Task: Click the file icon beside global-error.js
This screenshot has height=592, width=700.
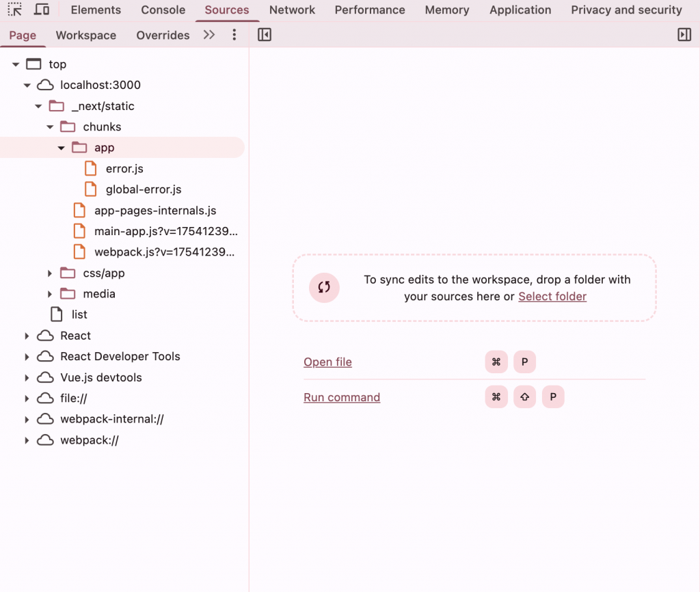Action: click(91, 189)
